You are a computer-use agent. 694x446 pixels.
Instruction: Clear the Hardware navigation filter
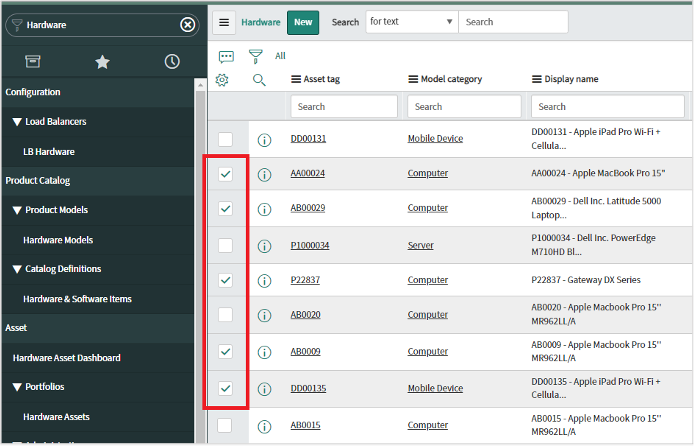(x=188, y=25)
